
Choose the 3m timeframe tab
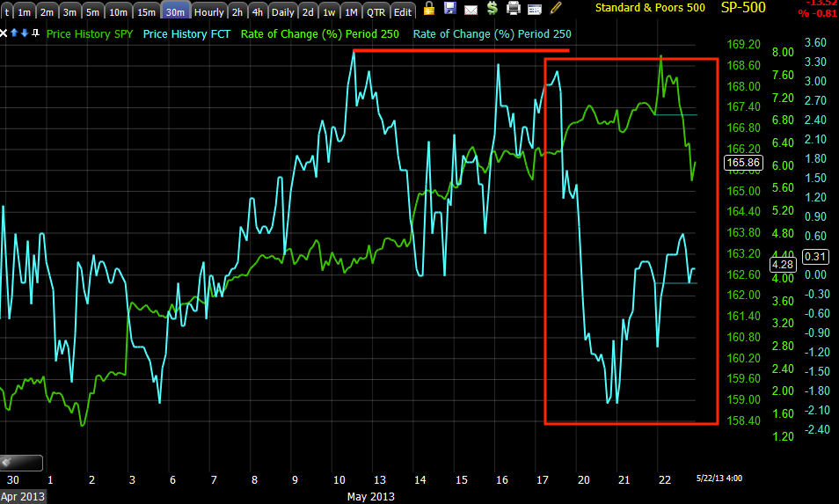click(70, 11)
